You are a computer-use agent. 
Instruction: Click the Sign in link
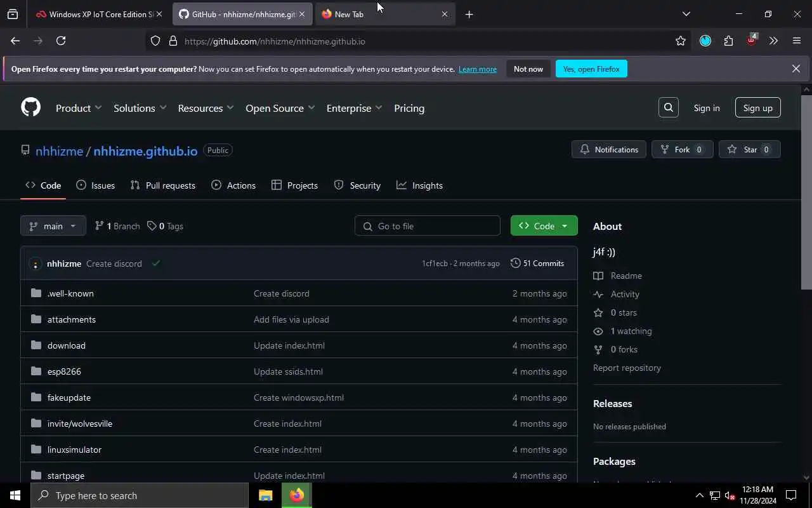pyautogui.click(x=707, y=108)
